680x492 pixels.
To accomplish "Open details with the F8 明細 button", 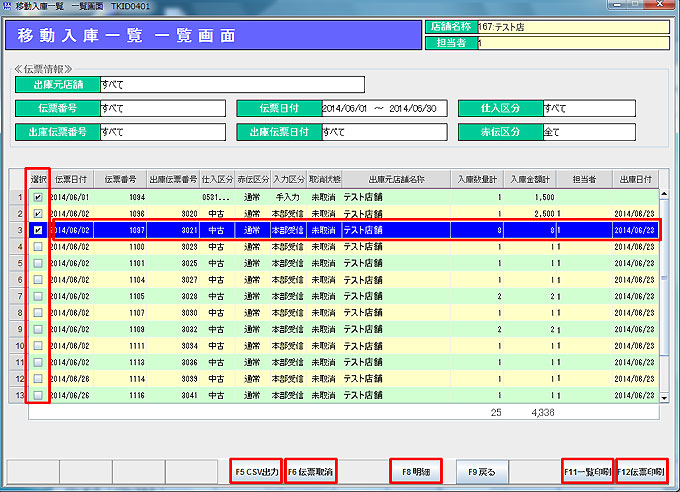I will click(416, 470).
